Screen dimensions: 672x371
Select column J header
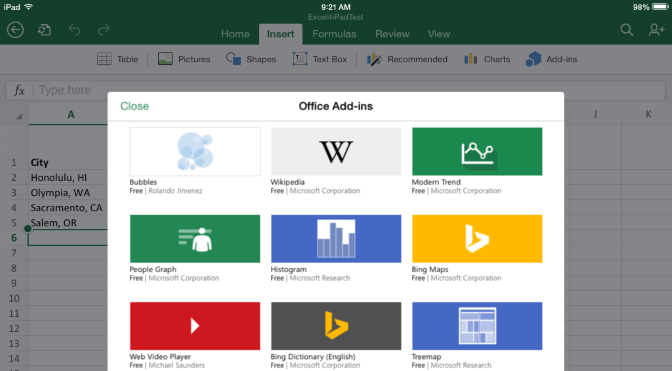(x=595, y=114)
